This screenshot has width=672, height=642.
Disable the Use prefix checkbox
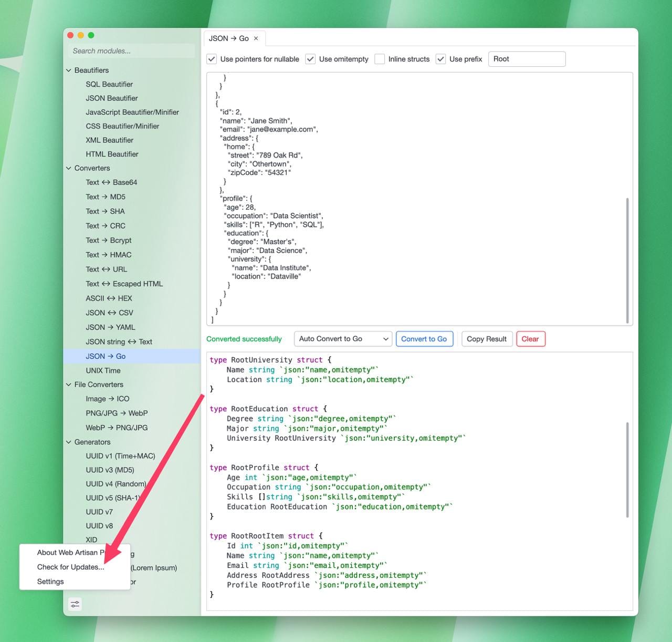440,59
